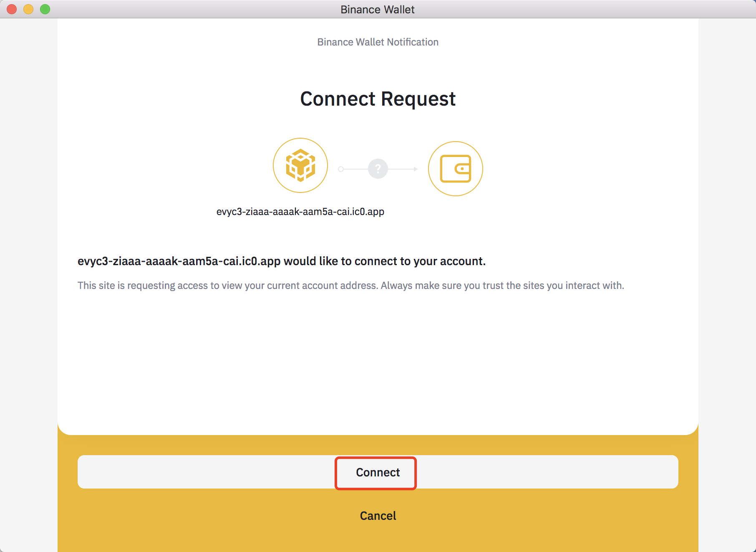
Task: Click the bold 'would like to connect' message
Action: [282, 261]
